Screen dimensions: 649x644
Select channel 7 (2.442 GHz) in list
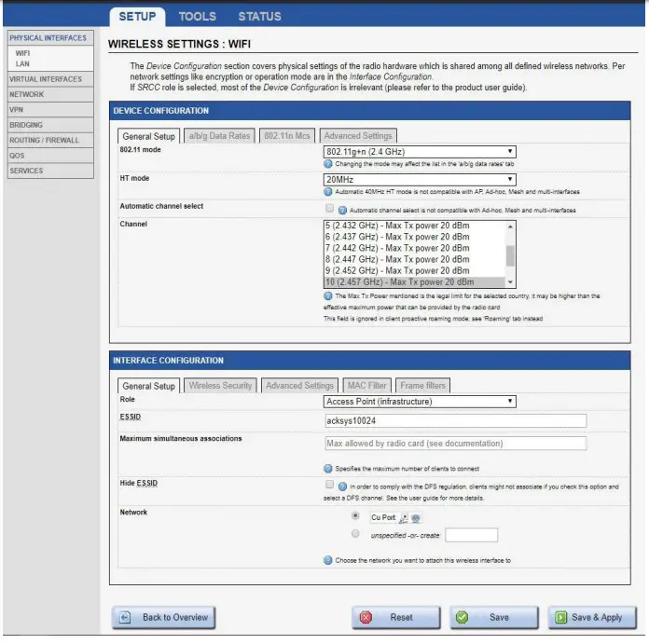[x=414, y=248]
